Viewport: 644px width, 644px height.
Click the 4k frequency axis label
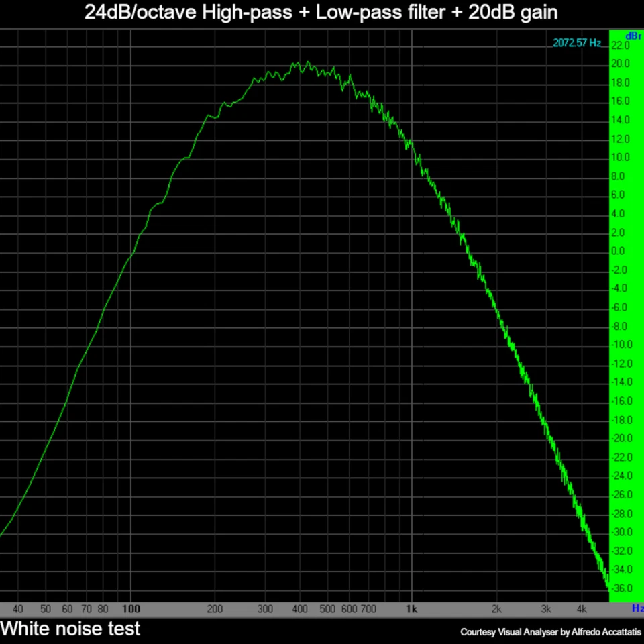(x=581, y=609)
